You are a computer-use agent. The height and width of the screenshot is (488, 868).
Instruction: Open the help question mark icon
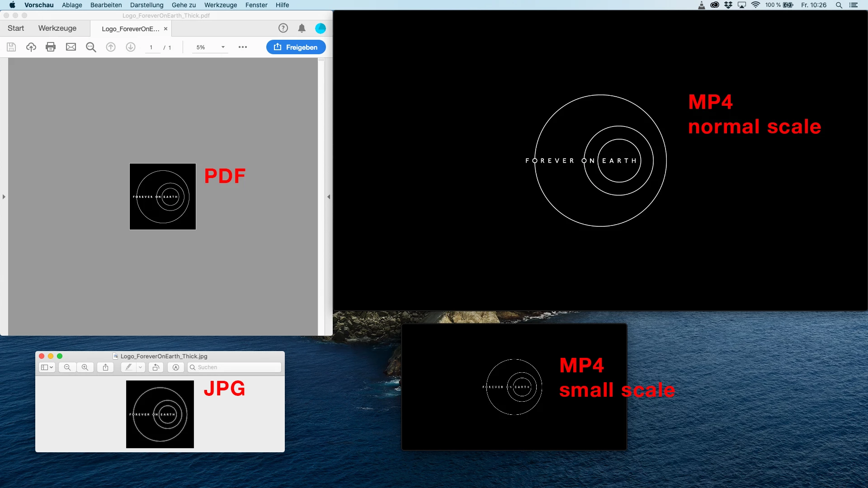tap(283, 28)
